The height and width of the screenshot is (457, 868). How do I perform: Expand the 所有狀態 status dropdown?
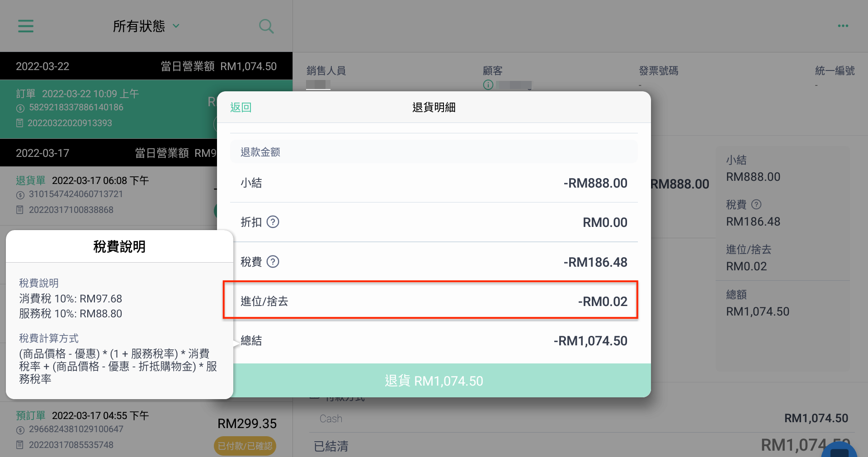146,26
